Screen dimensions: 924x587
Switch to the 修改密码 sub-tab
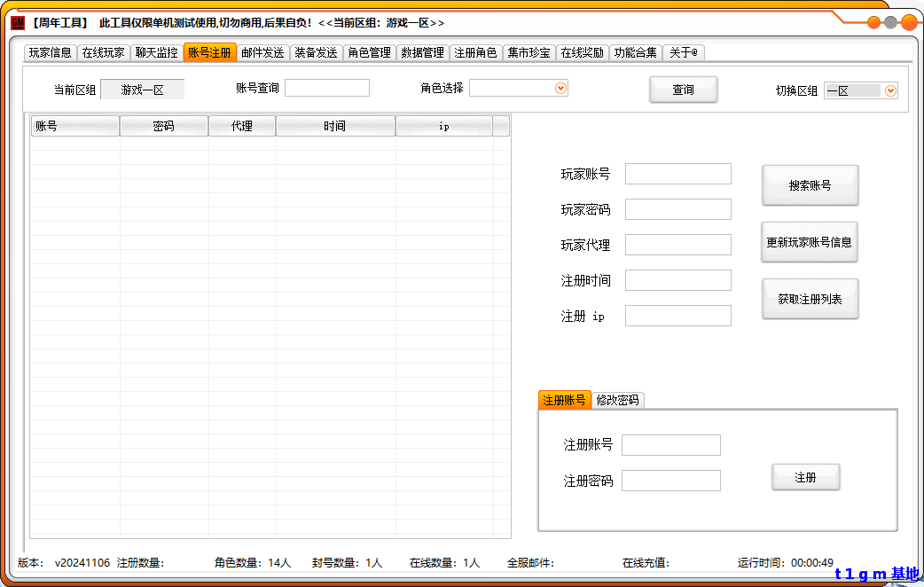pos(617,401)
